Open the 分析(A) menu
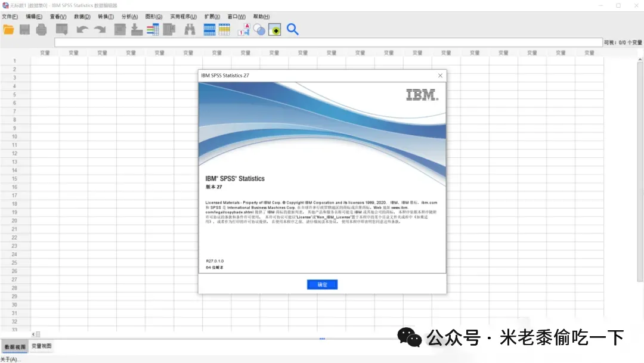Viewport: 644px width, 363px height. click(x=130, y=17)
